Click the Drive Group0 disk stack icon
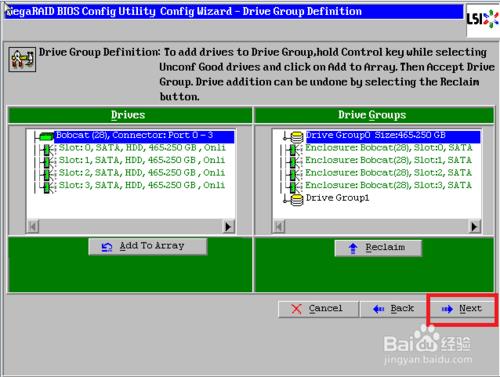Screen dimensions: 500x377 [296, 136]
